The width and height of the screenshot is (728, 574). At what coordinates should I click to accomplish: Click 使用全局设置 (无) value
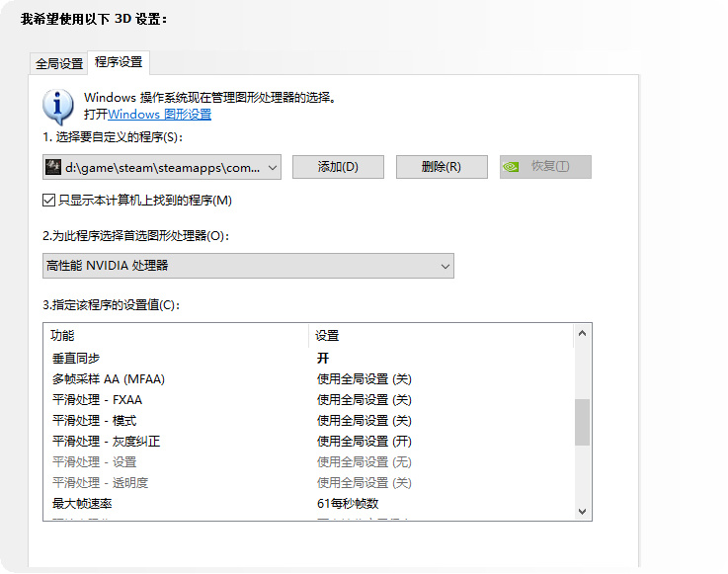pyautogui.click(x=364, y=462)
